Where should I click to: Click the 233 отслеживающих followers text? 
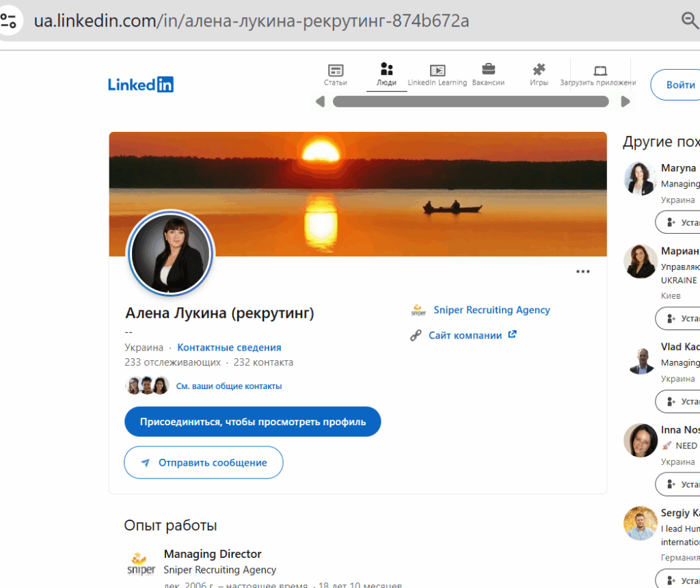point(172,362)
